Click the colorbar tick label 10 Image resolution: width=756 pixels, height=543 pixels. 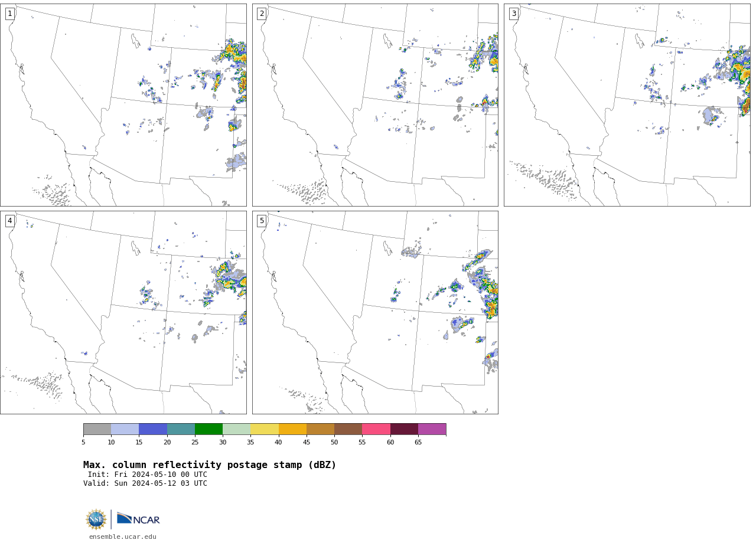pos(111,442)
